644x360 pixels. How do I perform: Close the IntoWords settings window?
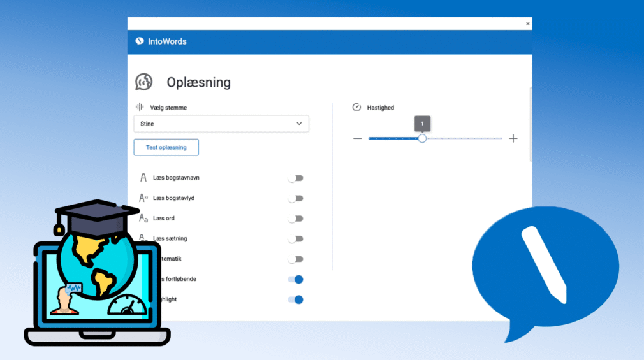pos(527,24)
